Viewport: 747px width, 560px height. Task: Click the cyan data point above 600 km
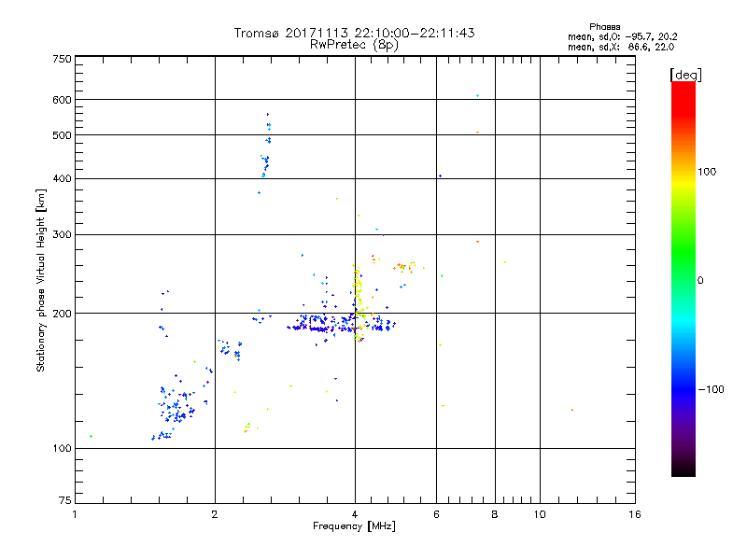(477, 96)
